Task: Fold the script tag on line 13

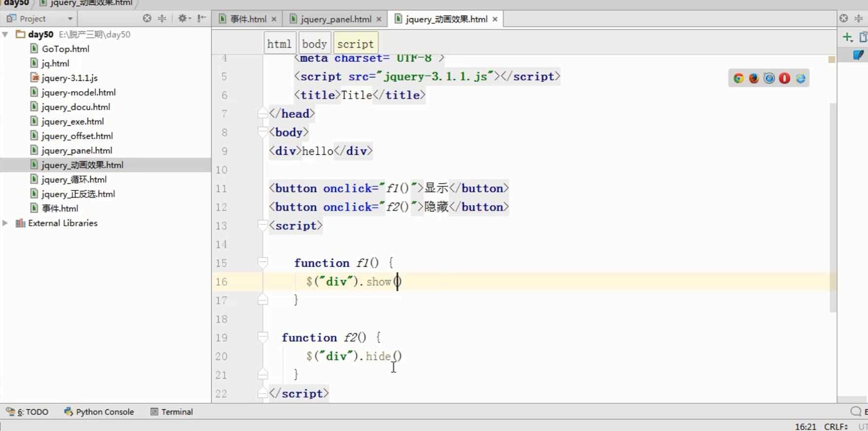Action: click(263, 225)
